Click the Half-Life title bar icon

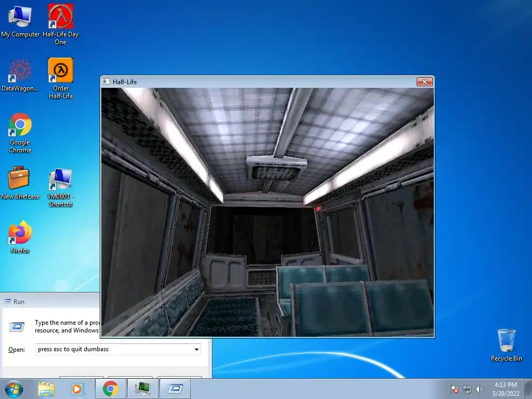point(106,82)
